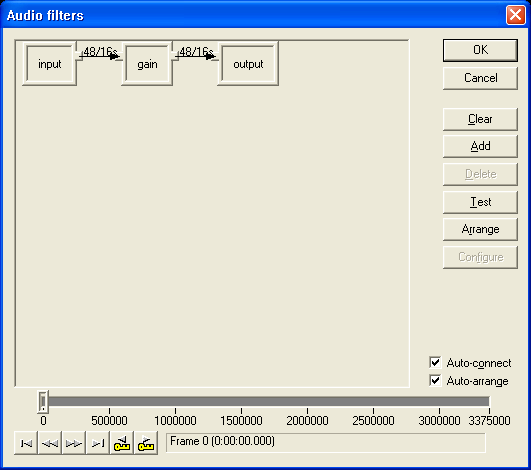Step backward with the rewind icon

[50, 443]
